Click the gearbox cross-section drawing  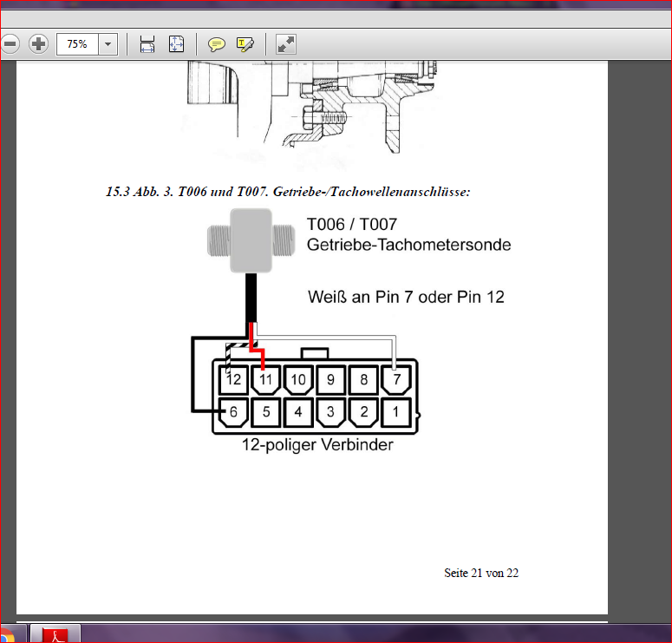tap(312, 108)
